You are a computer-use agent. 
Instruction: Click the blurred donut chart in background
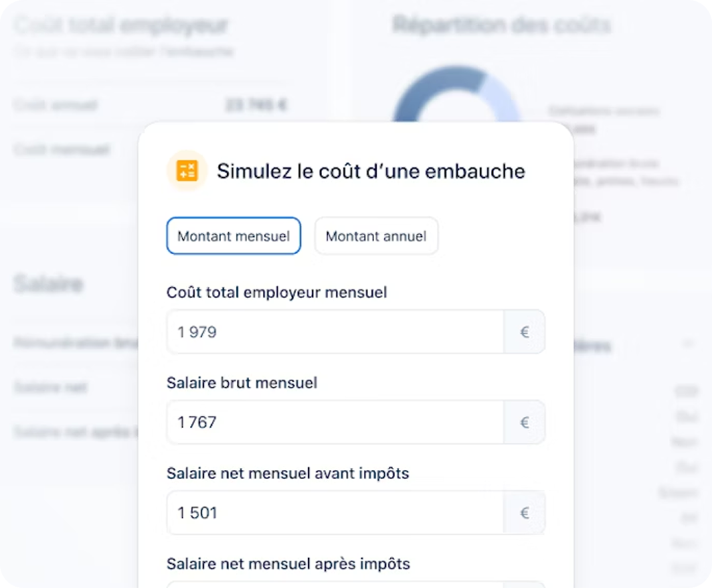point(456,94)
